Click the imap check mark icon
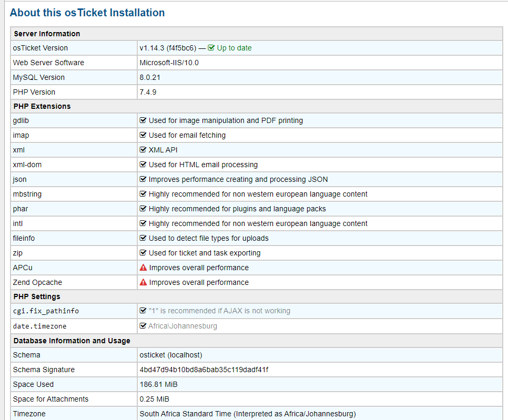 [x=143, y=135]
